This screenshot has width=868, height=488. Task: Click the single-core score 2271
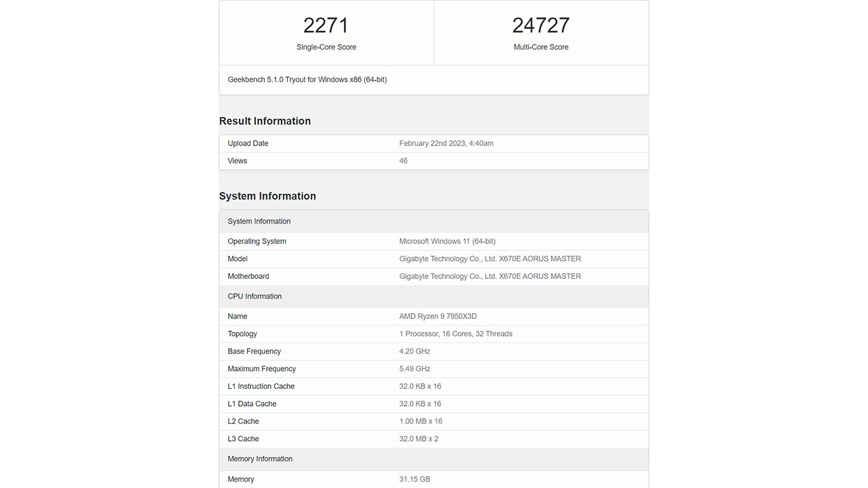tap(326, 25)
